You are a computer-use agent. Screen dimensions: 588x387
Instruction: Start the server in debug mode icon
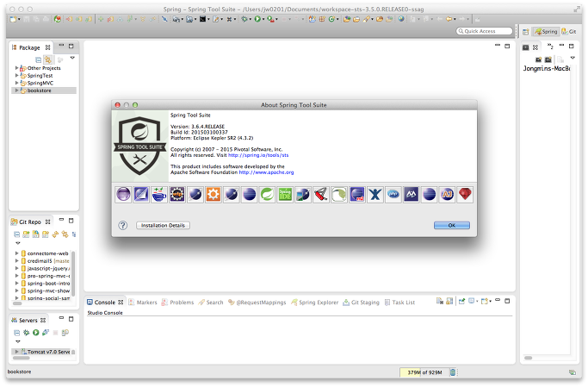tap(26, 333)
